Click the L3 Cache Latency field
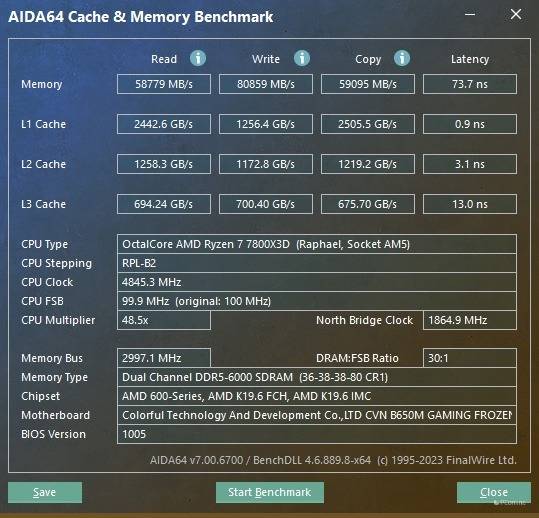Screen dimensions: 539x518 point(470,204)
